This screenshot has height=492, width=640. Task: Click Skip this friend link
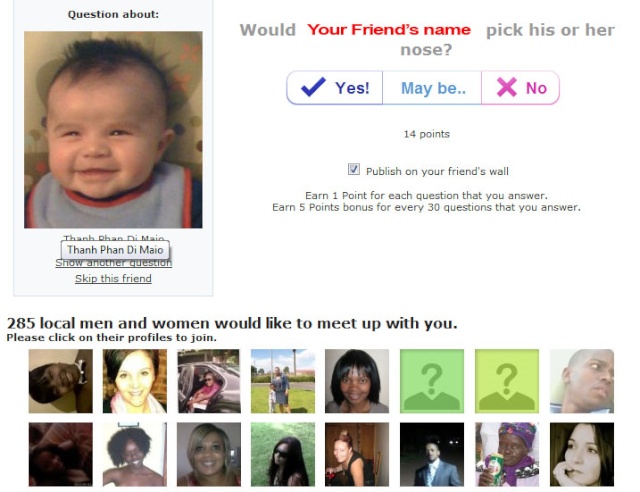coord(113,278)
